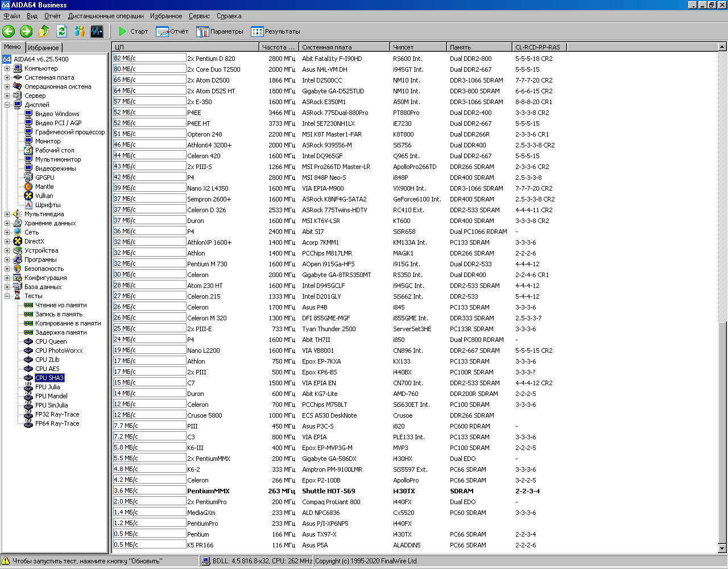Click the results list scroll-down arrow
Viewport: 728px width, 569px height.
(x=722, y=549)
